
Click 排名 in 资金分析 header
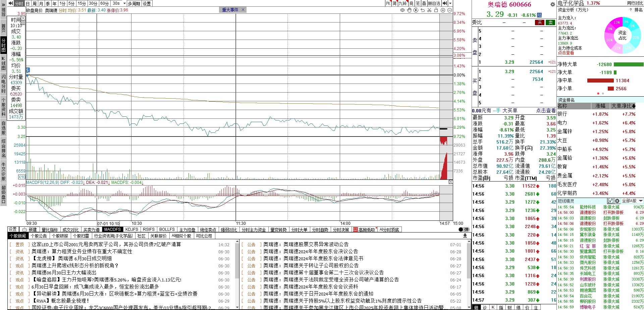coord(639,10)
